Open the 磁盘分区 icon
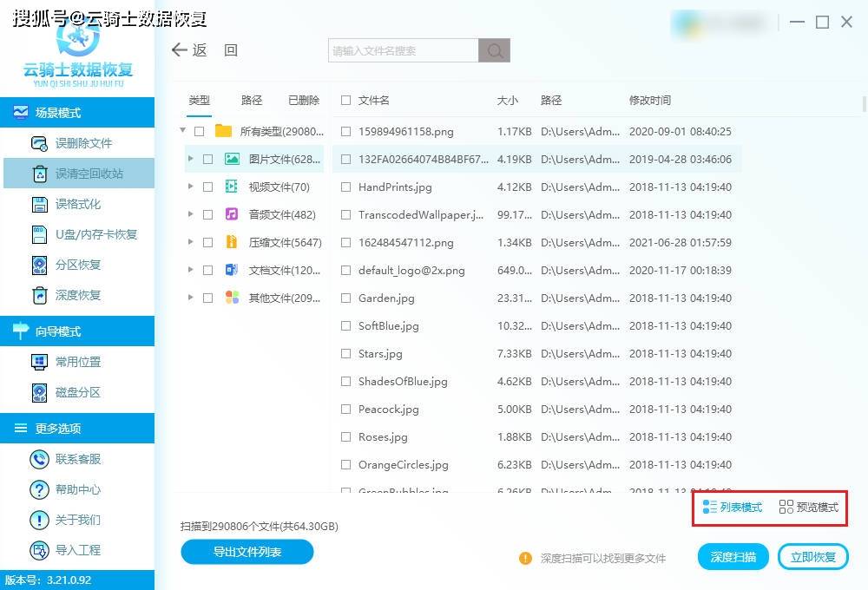The height and width of the screenshot is (590, 868). point(39,392)
